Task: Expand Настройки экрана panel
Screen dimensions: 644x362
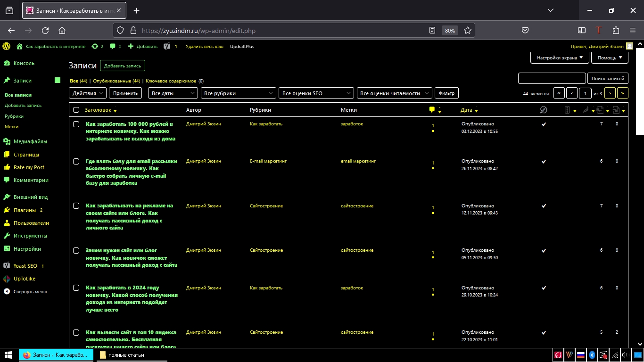Action: (x=560, y=58)
